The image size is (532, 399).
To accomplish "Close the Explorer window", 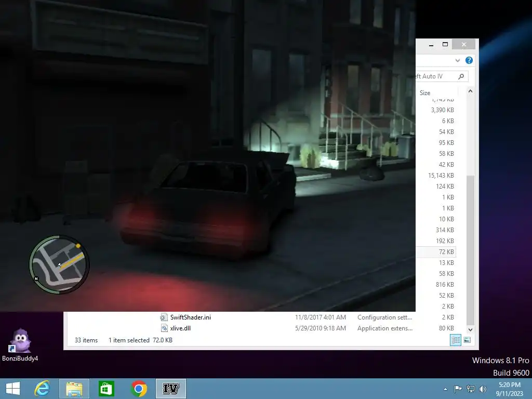I will click(464, 45).
